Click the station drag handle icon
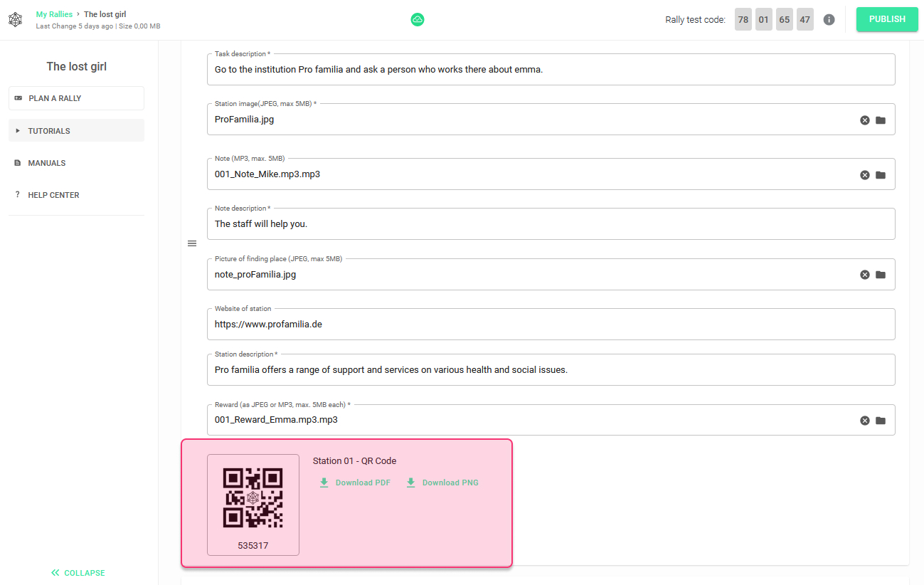This screenshot has width=924, height=585. coord(192,243)
